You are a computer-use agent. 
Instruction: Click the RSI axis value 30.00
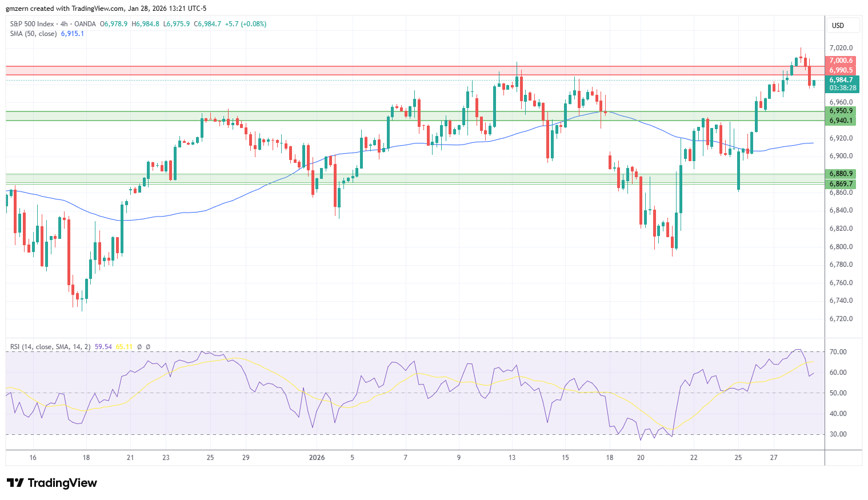pyautogui.click(x=838, y=434)
